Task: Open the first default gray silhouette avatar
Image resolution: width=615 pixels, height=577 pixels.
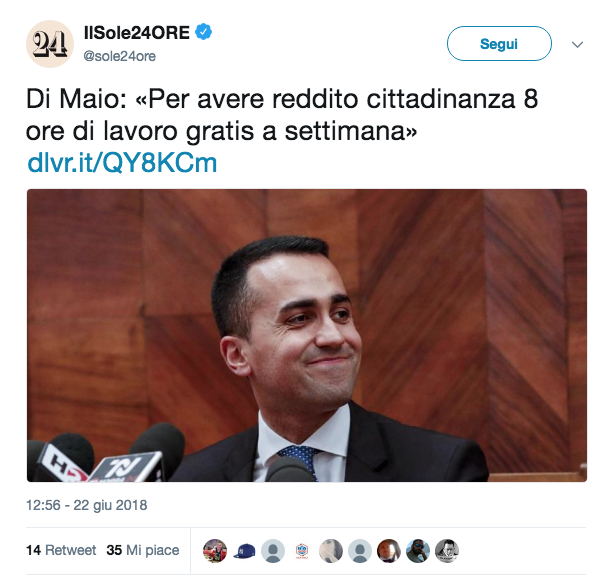Action: [x=273, y=550]
